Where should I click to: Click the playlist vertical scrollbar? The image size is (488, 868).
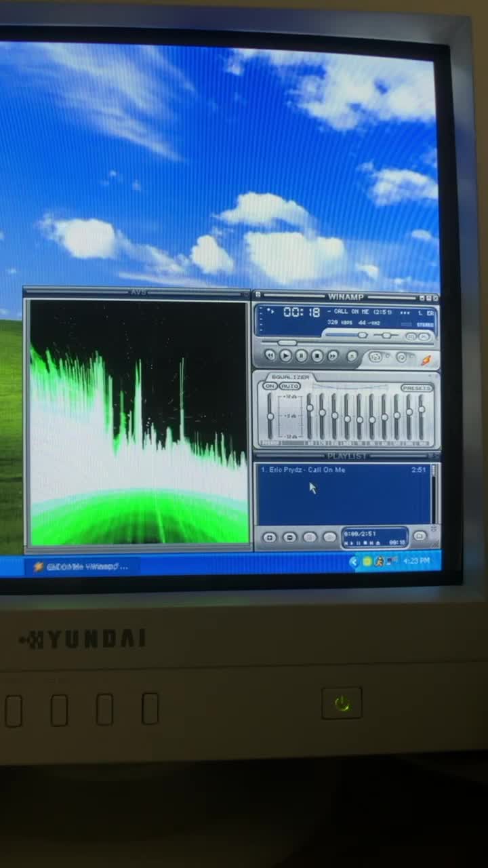[434, 494]
